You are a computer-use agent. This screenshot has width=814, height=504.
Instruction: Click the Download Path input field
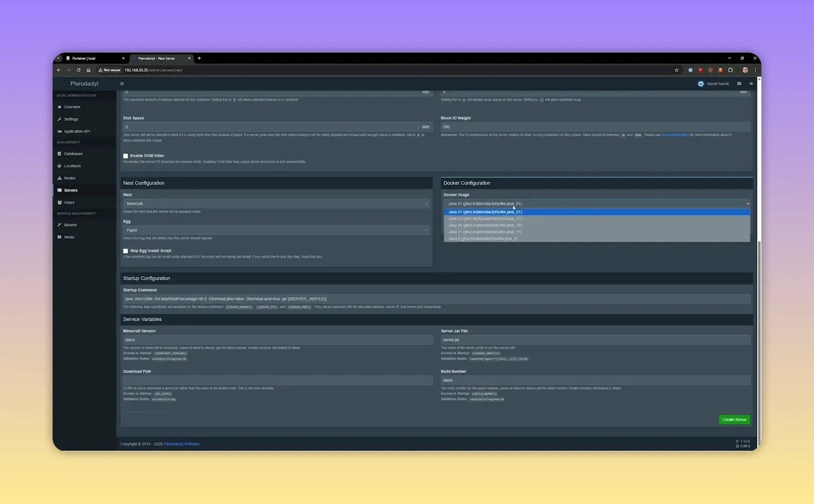point(278,380)
